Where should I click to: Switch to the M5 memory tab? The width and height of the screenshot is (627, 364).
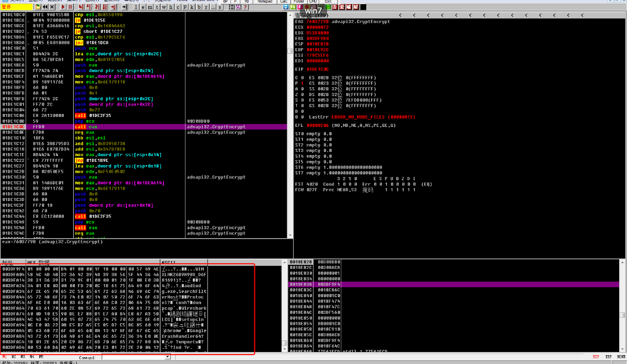tap(41, 357)
